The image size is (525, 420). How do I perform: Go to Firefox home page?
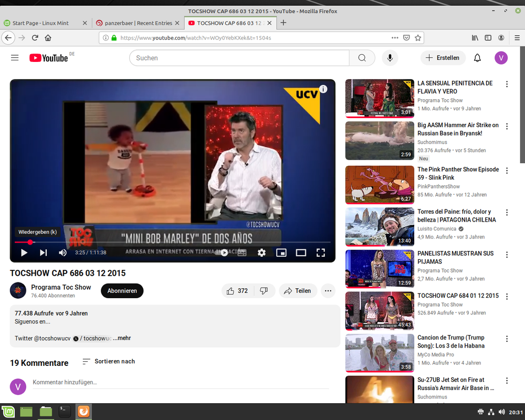coord(48,38)
